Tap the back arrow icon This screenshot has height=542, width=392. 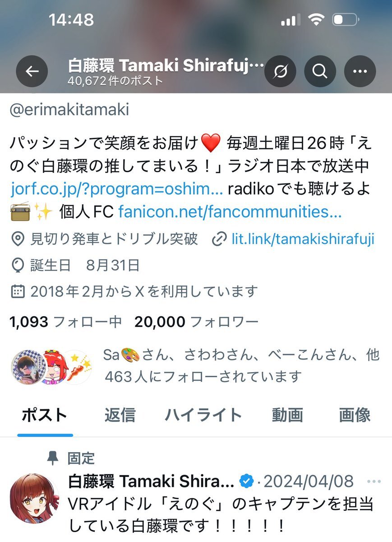32,71
